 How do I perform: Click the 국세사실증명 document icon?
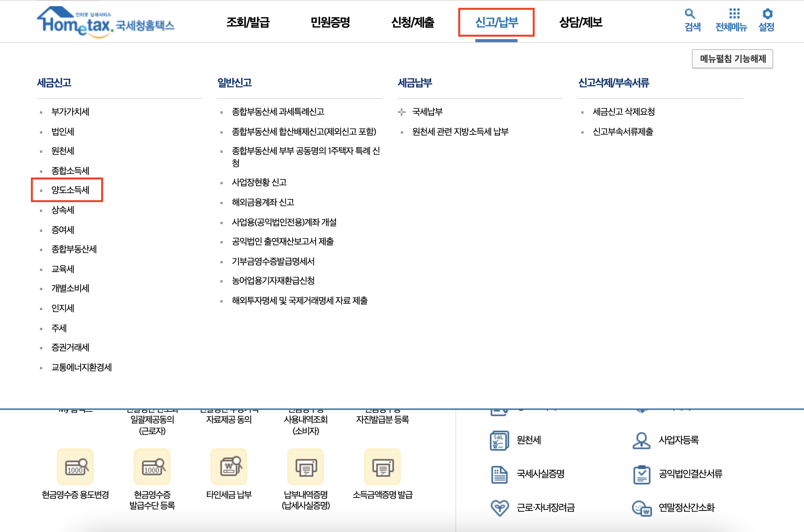pyautogui.click(x=499, y=474)
